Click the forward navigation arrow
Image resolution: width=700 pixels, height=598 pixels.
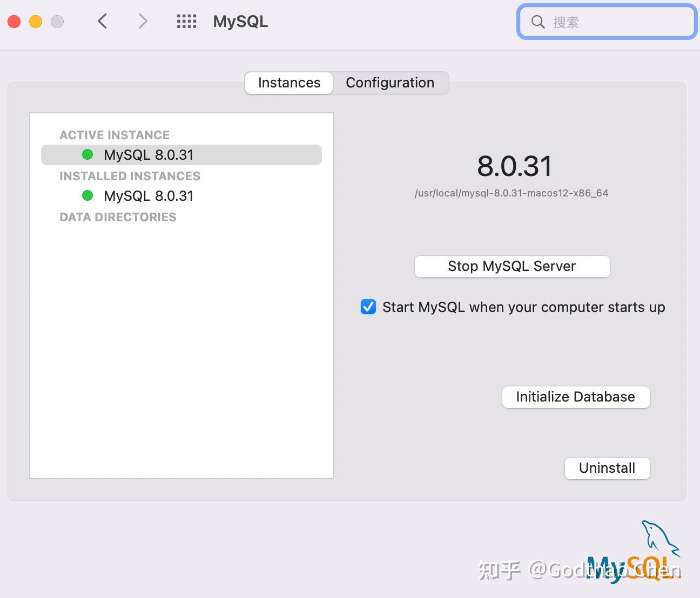tap(142, 21)
